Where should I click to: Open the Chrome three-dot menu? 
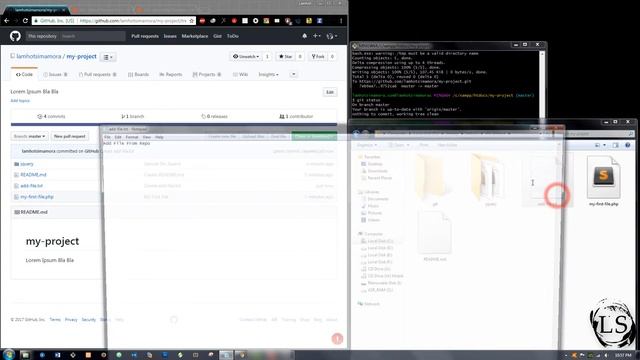point(341,20)
